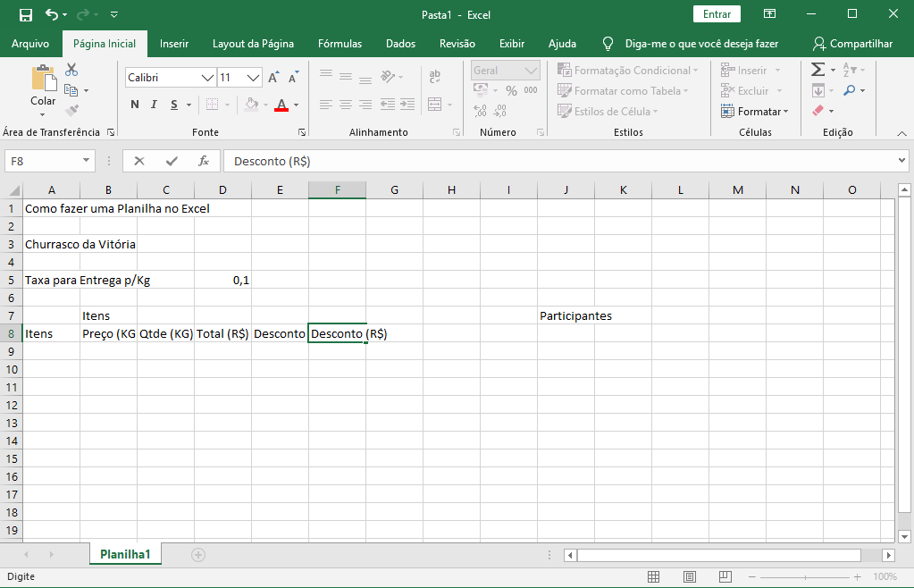Click the Save icon in title bar
Viewport: 914px width, 588px height.
coord(26,14)
